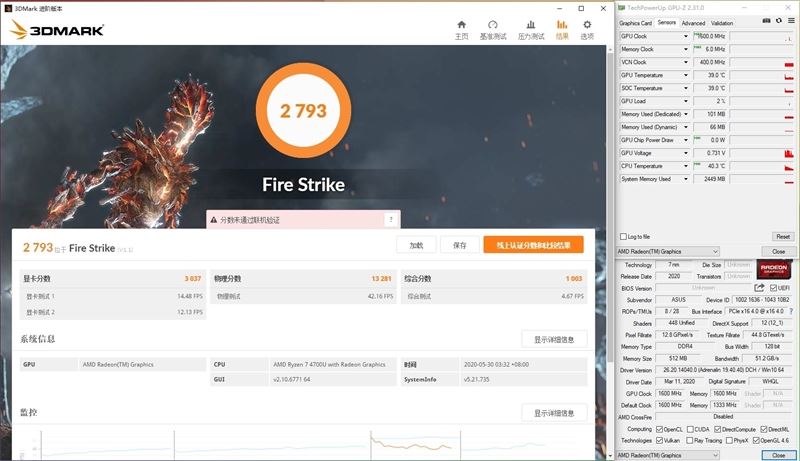Viewport: 800px width, 461px height.
Task: Click the Driver Version value field
Action: coord(723,370)
